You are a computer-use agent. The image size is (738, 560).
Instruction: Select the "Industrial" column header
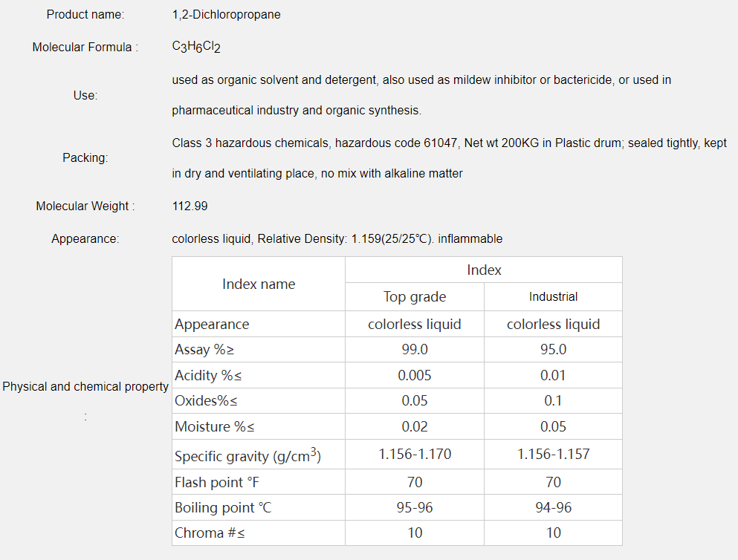coord(553,297)
